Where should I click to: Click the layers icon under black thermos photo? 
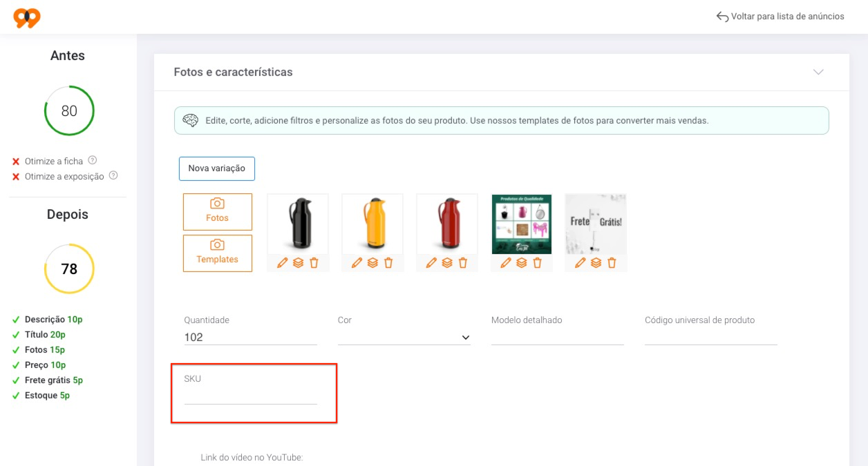click(298, 263)
